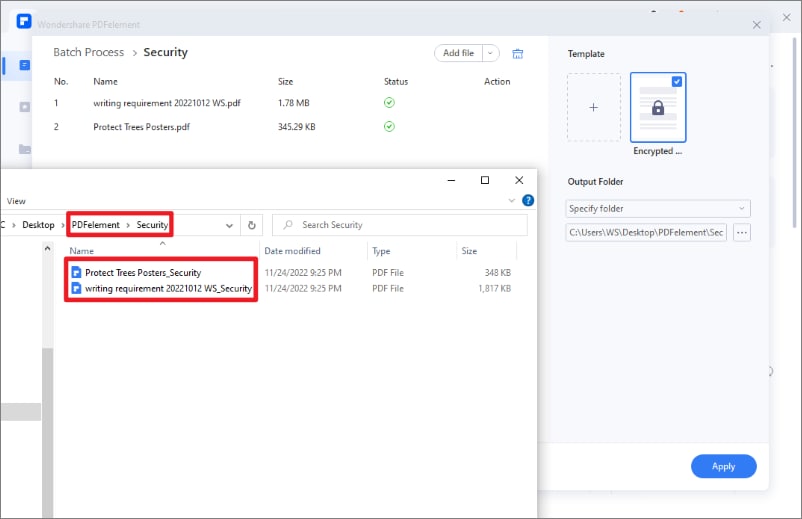Open the View menu in Explorer
Screen dimensions: 802x519
click(16, 201)
